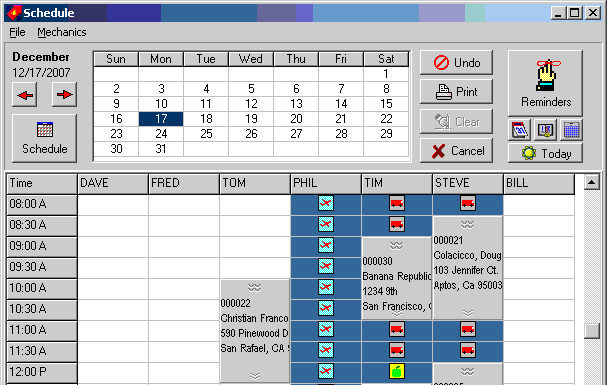The width and height of the screenshot is (607, 385).
Task: Expand appointment 000022 using its top chevron
Action: [254, 287]
